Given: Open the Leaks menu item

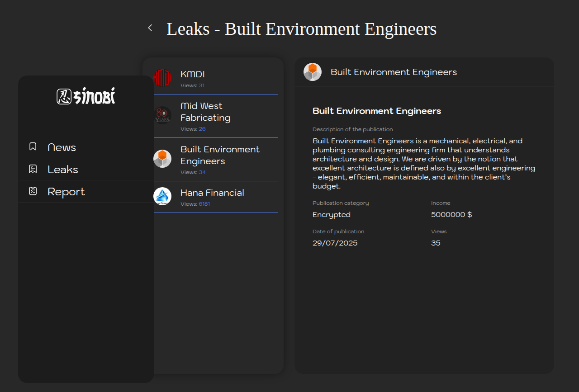Looking at the screenshot, I should pos(86,169).
